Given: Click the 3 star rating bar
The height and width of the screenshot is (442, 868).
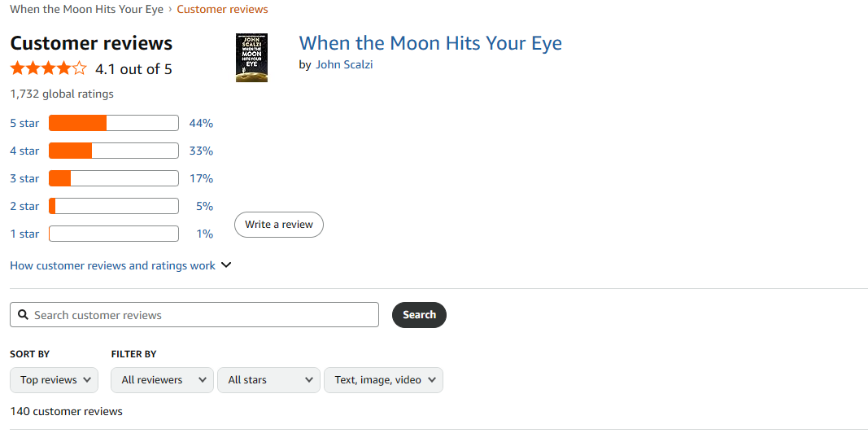Looking at the screenshot, I should click(x=113, y=178).
